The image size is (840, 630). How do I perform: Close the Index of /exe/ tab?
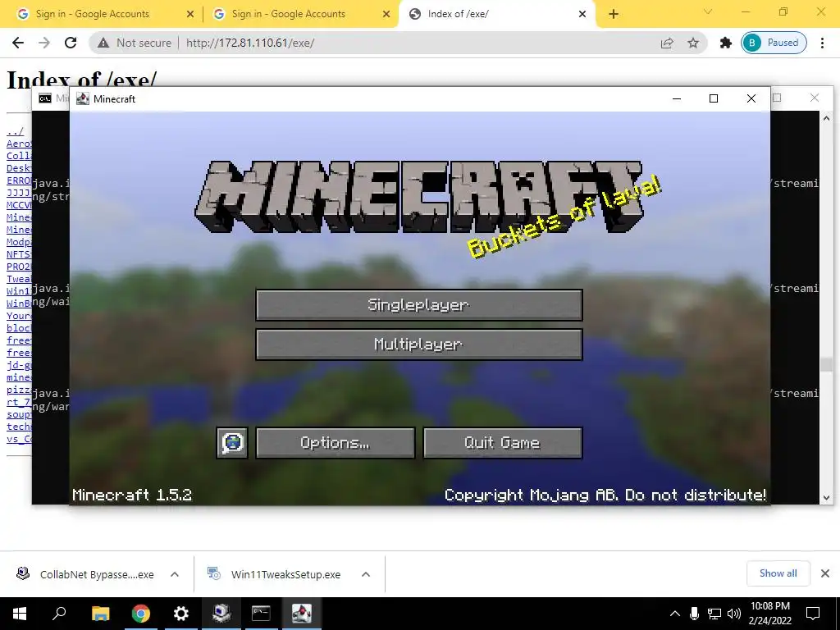click(x=582, y=15)
